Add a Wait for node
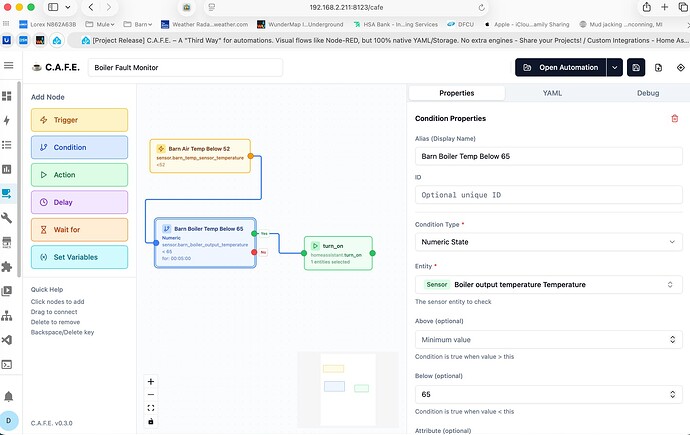 79,230
